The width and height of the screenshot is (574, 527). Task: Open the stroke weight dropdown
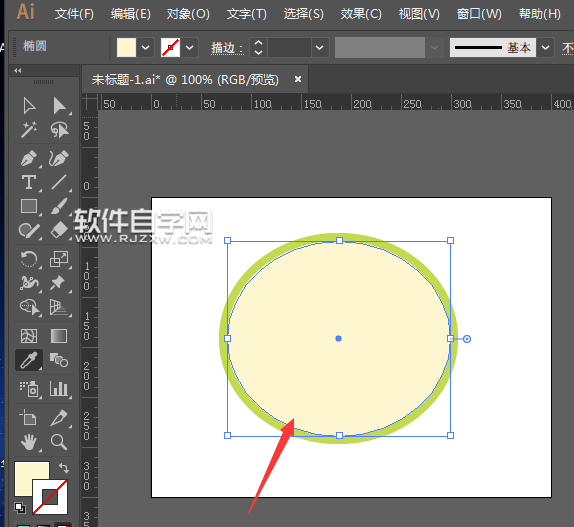[320, 47]
